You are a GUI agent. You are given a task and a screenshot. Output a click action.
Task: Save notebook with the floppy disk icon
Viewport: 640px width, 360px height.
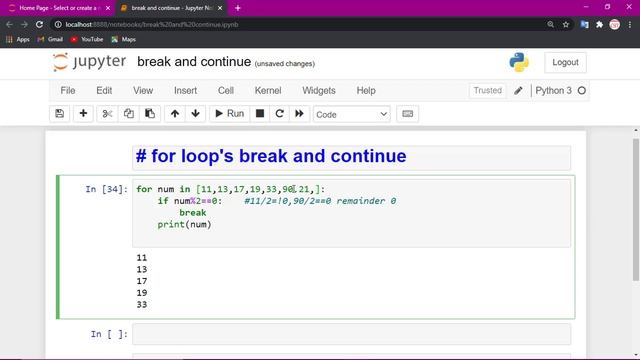click(60, 113)
